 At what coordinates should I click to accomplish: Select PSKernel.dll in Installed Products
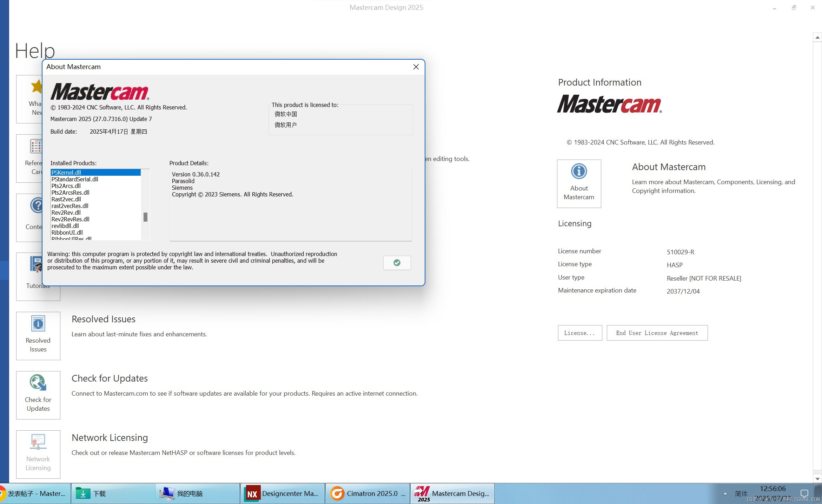[x=95, y=173]
